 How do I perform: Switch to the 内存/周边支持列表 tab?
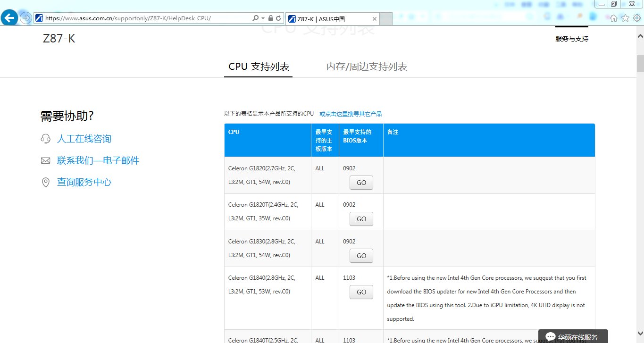pyautogui.click(x=366, y=67)
